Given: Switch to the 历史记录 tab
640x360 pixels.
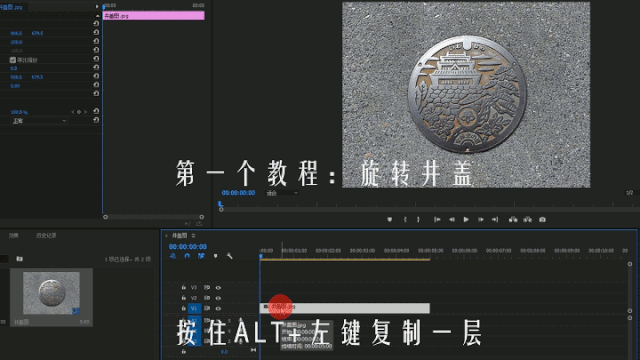Looking at the screenshot, I should (46, 236).
